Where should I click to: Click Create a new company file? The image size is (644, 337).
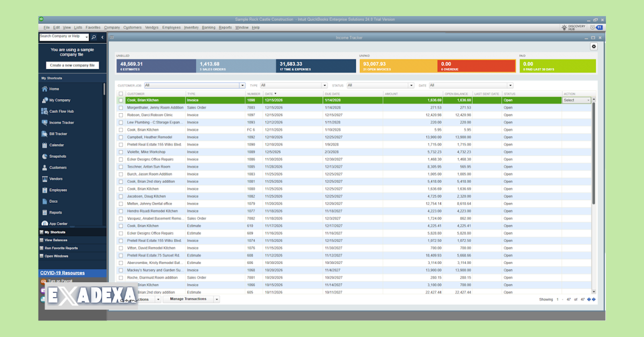click(x=71, y=64)
